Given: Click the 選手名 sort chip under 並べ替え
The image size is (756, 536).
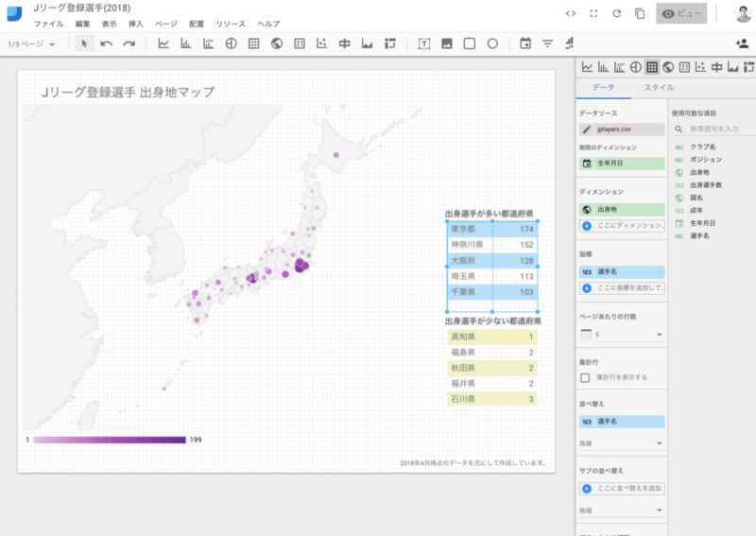Looking at the screenshot, I should pos(622,422).
